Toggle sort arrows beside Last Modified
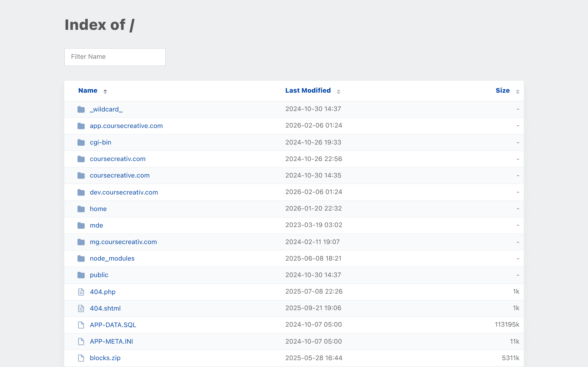This screenshot has width=588, height=367. pyautogui.click(x=339, y=92)
